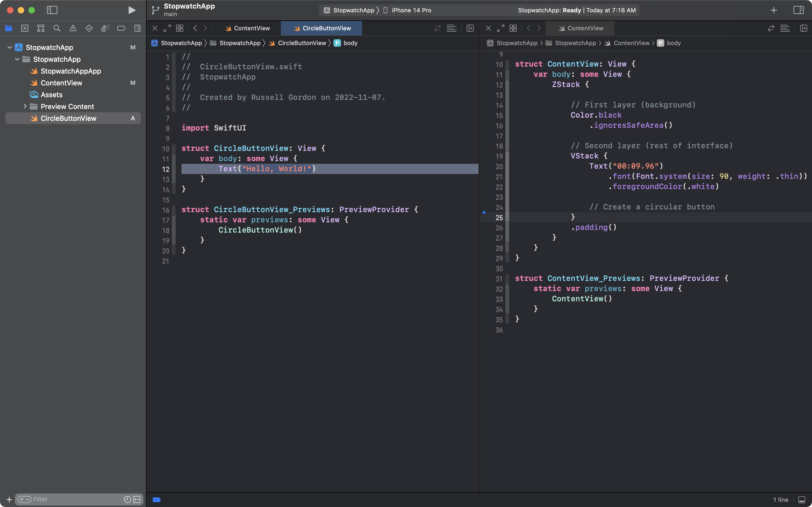The height and width of the screenshot is (507, 812).
Task: Select the Assets file in navigator
Action: [x=51, y=95]
